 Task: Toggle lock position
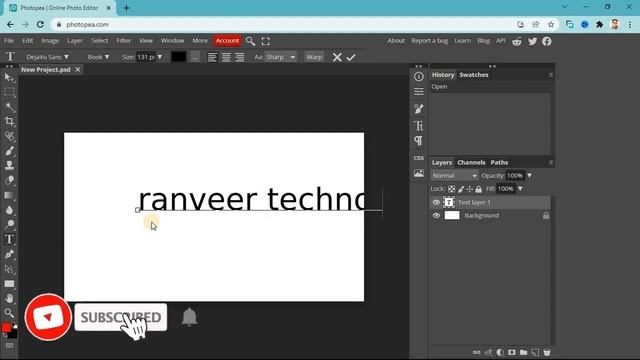tap(469, 189)
